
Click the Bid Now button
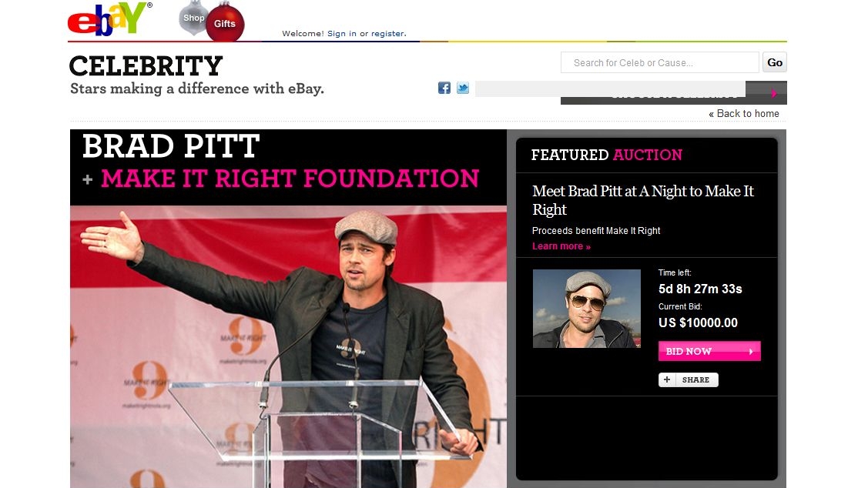click(x=709, y=351)
